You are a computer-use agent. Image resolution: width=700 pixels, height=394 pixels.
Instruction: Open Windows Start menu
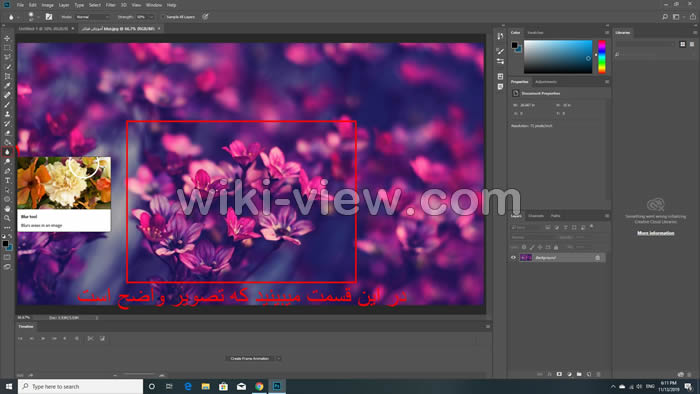8,386
